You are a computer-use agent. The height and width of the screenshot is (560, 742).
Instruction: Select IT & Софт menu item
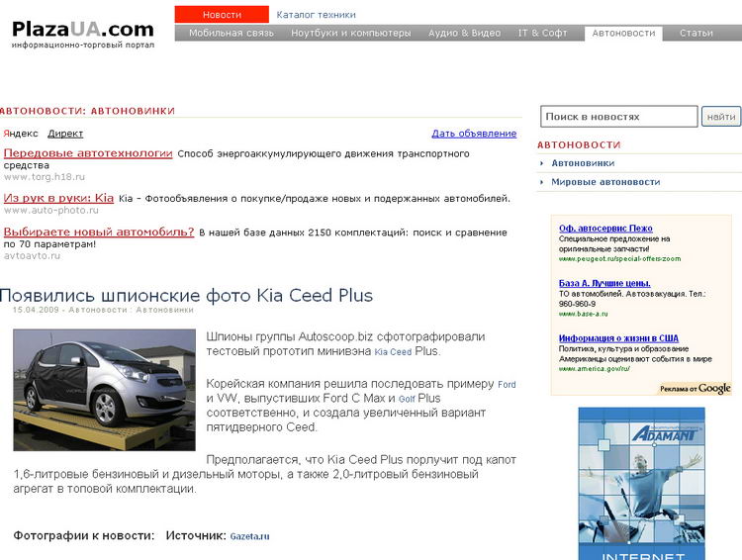(542, 33)
